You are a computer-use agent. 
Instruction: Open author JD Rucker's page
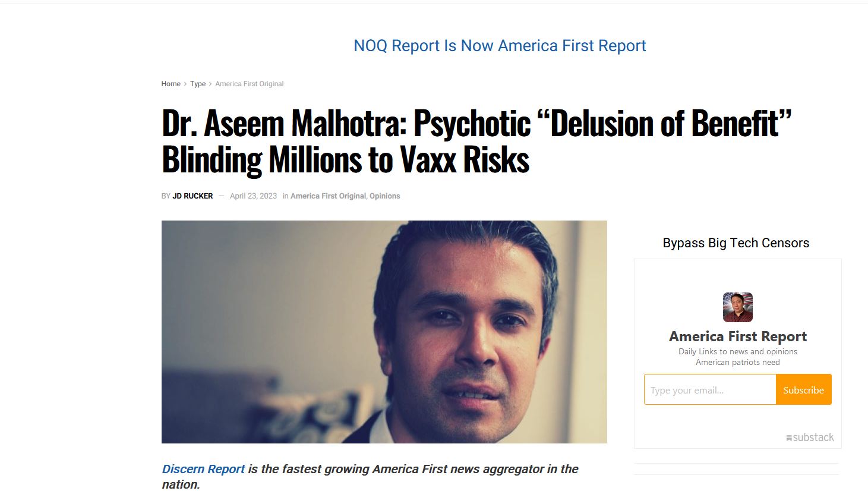[192, 196]
